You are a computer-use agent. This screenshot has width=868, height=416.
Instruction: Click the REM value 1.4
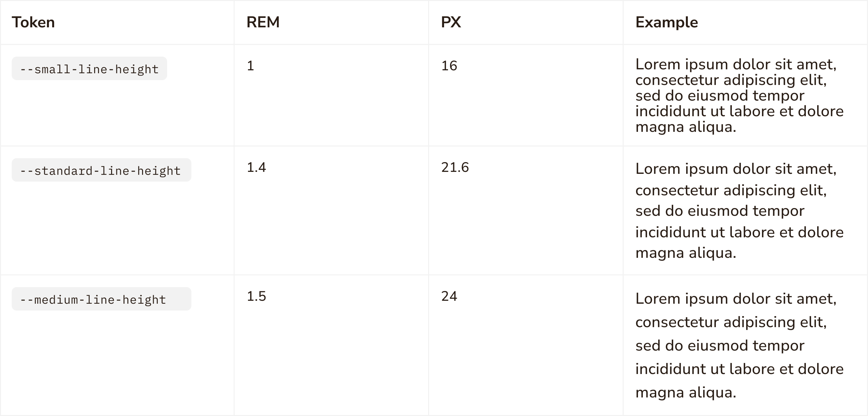coord(256,167)
